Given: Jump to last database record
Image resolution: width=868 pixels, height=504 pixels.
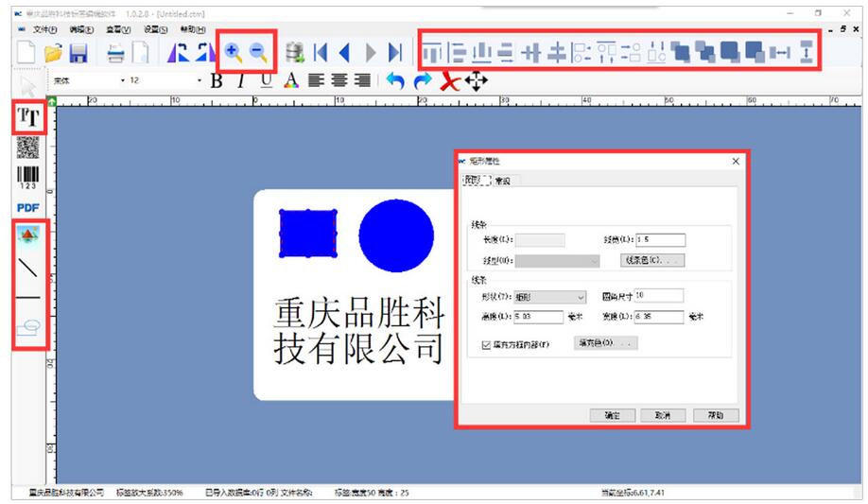Looking at the screenshot, I should tap(394, 53).
